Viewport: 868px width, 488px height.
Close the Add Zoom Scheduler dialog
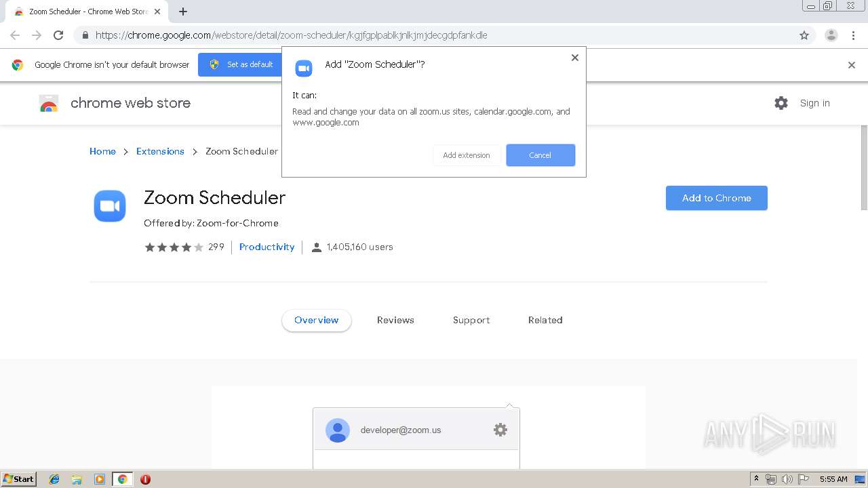tap(575, 58)
